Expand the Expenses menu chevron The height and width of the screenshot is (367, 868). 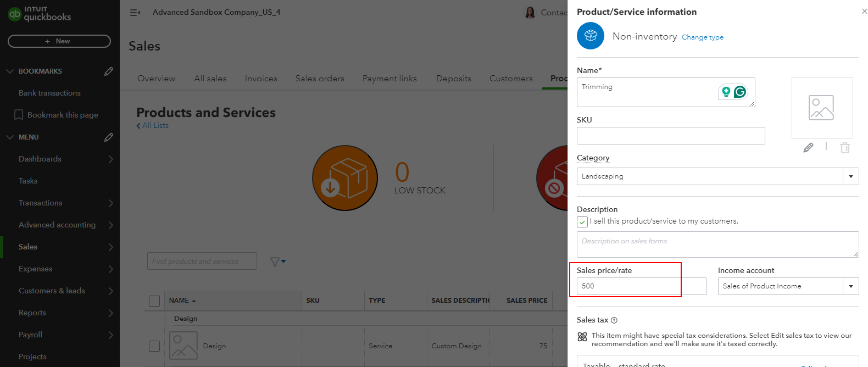[x=110, y=269]
